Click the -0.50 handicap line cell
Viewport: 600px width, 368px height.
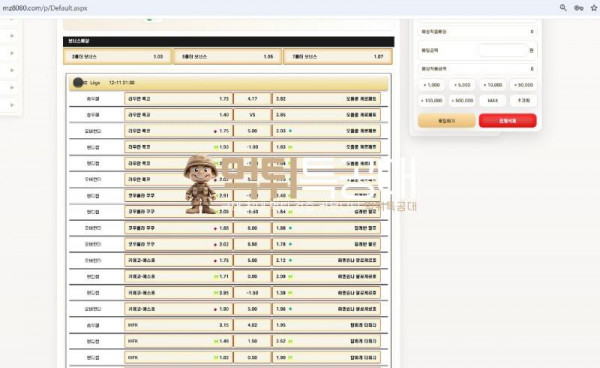(x=252, y=212)
